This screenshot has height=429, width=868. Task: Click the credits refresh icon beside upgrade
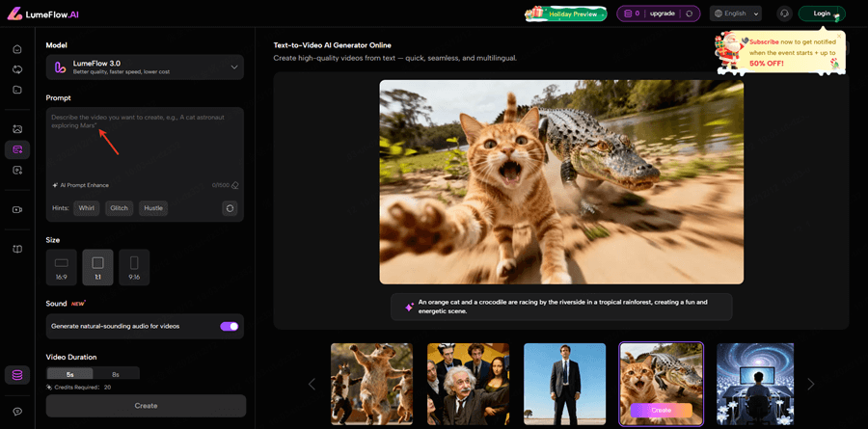point(688,13)
